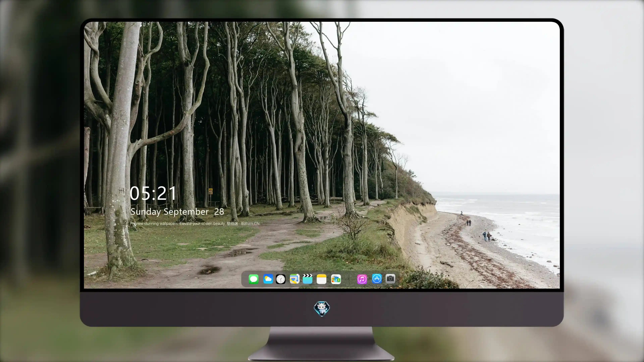This screenshot has width=644, height=362.
Task: Click the dragon mascot logo on monitor chin
Action: 322,309
